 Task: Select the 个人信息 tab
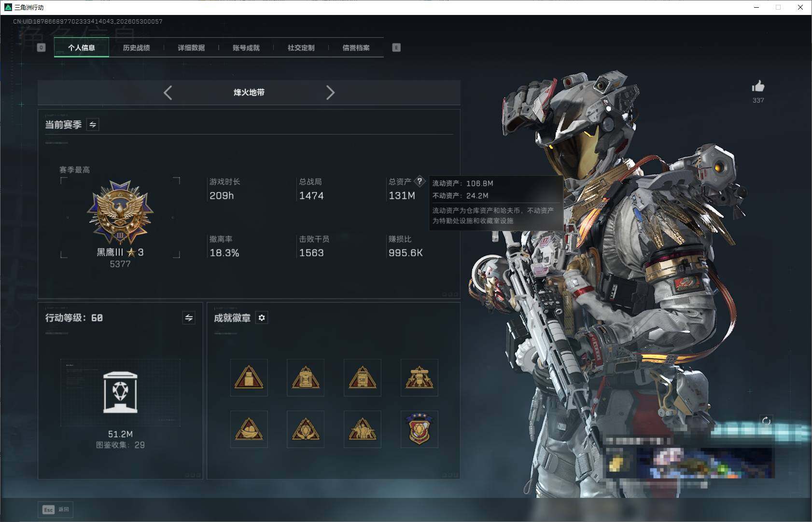82,48
